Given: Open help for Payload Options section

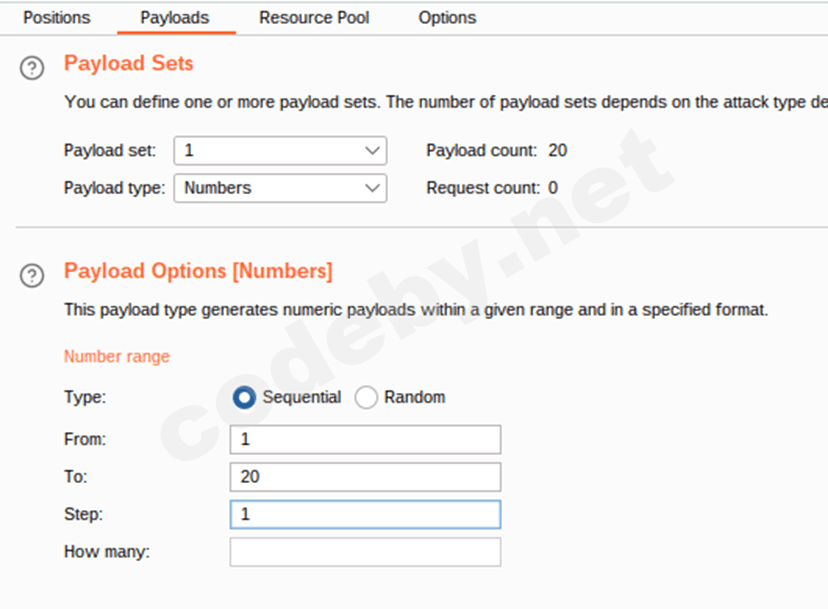Looking at the screenshot, I should [33, 276].
